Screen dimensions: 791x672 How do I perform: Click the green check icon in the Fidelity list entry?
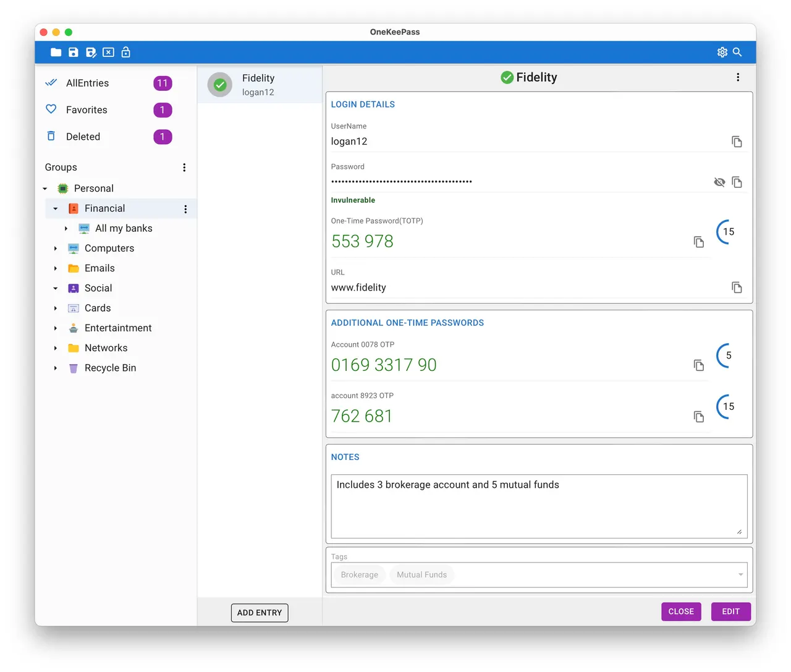coord(220,85)
